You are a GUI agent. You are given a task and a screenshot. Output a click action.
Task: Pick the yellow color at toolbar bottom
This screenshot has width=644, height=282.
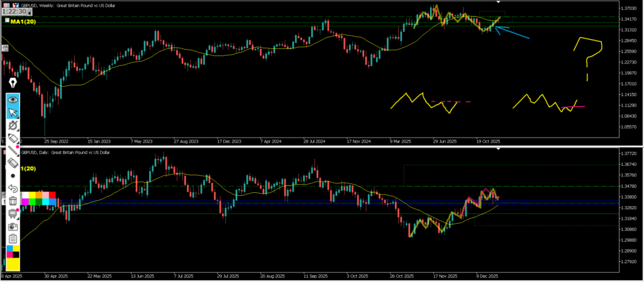click(13, 265)
